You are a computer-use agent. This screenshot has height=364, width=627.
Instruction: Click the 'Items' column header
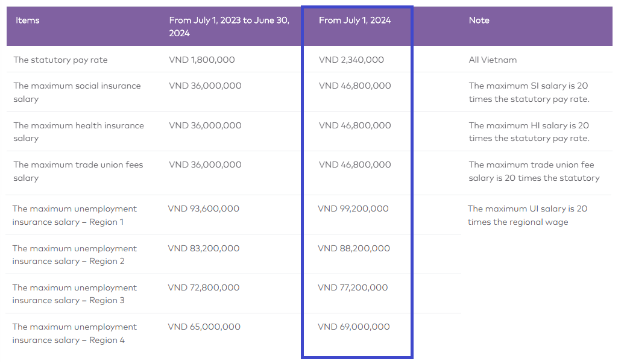pos(28,20)
